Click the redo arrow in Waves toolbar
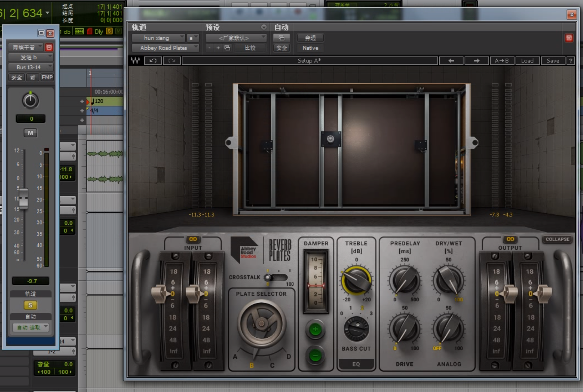 pyautogui.click(x=172, y=61)
